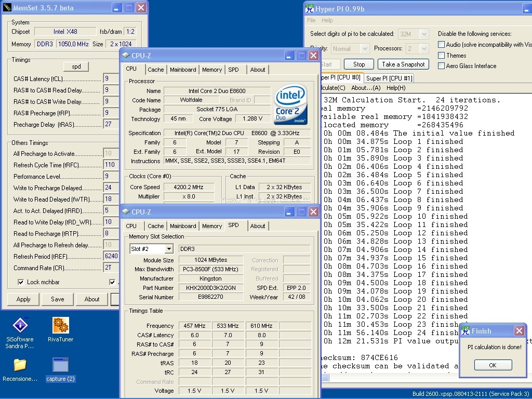The image size is (532, 399).
Task: Open the Act. to Act. Delayed (tRRD) dropdown
Action: tap(111, 211)
